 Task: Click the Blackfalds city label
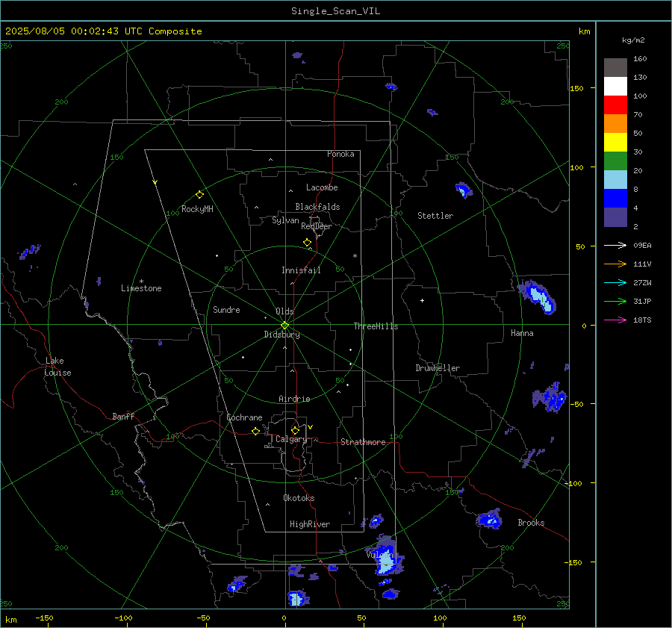point(317,207)
